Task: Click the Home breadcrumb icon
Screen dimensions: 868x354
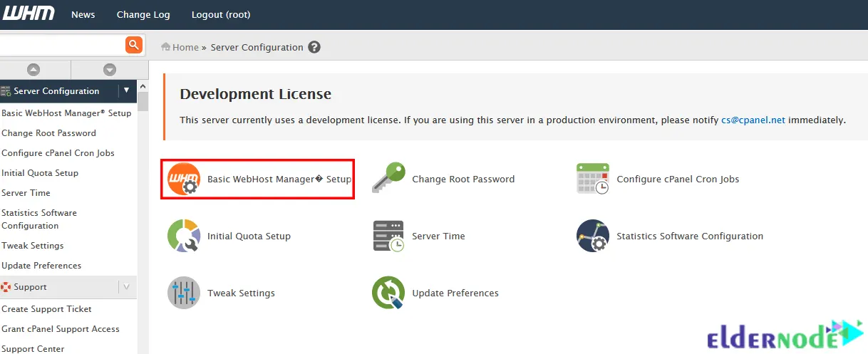Action: click(166, 47)
